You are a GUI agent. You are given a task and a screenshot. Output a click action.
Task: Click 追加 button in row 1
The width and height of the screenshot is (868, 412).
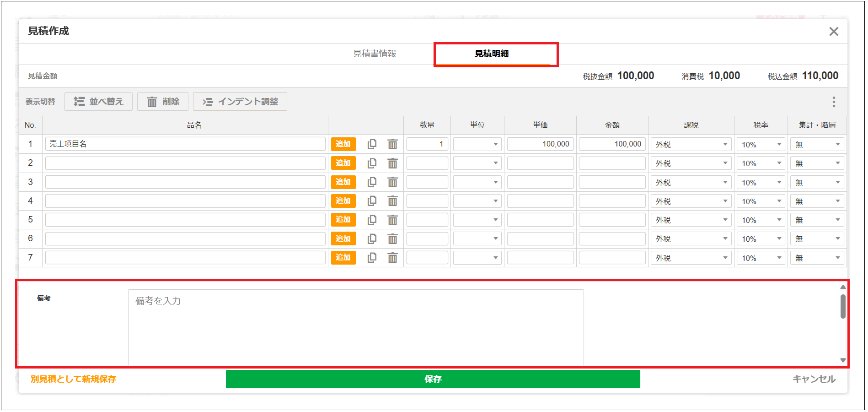343,144
